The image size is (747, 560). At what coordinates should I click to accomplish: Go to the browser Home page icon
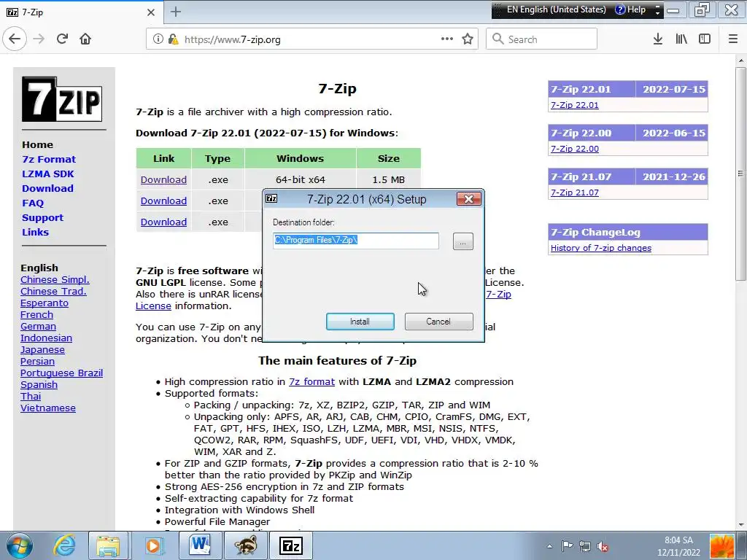click(85, 39)
